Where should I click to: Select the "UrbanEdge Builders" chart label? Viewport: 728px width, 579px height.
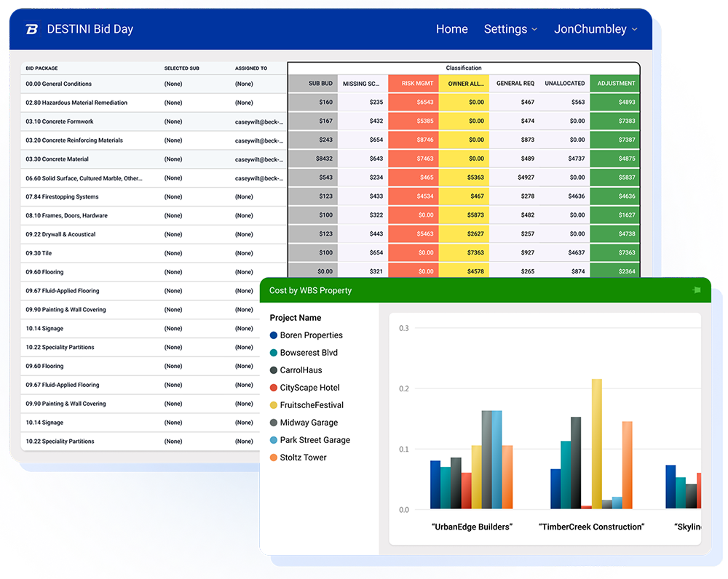click(x=472, y=527)
